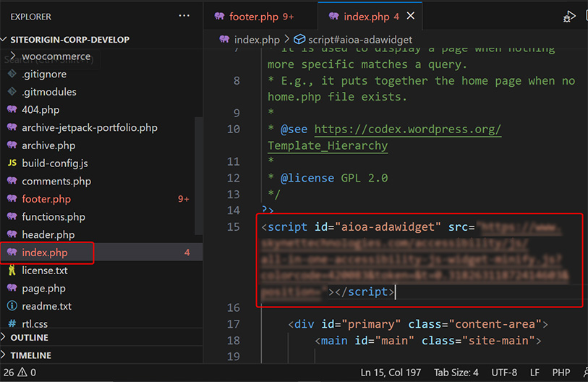Open rtl.css file

tap(35, 324)
